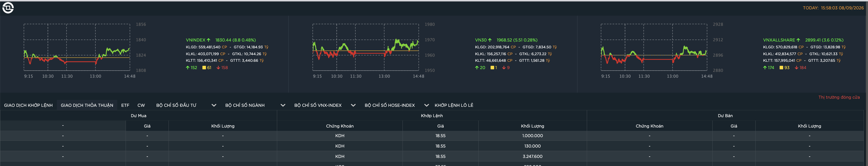Click the VNINDEX yellow unchanged square showing 61
This screenshot has width=868, height=166.
point(204,68)
